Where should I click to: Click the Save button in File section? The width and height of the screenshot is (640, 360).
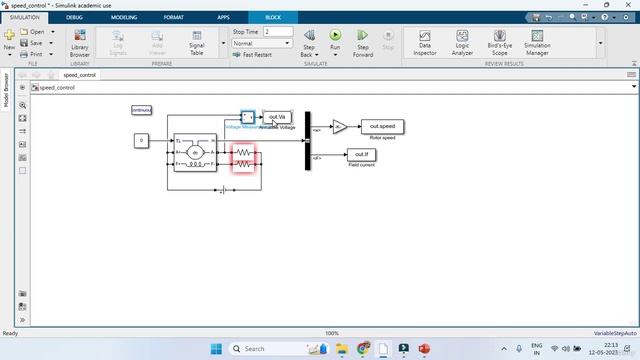(x=32, y=43)
